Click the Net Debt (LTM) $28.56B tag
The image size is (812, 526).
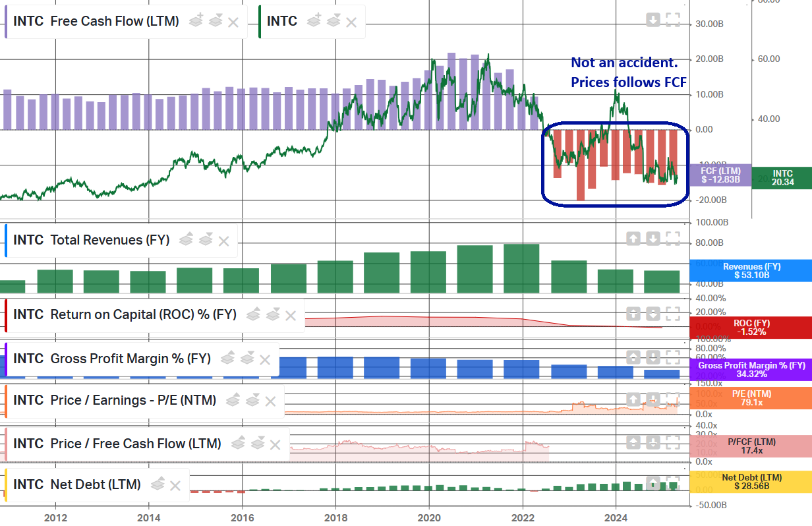(x=751, y=481)
